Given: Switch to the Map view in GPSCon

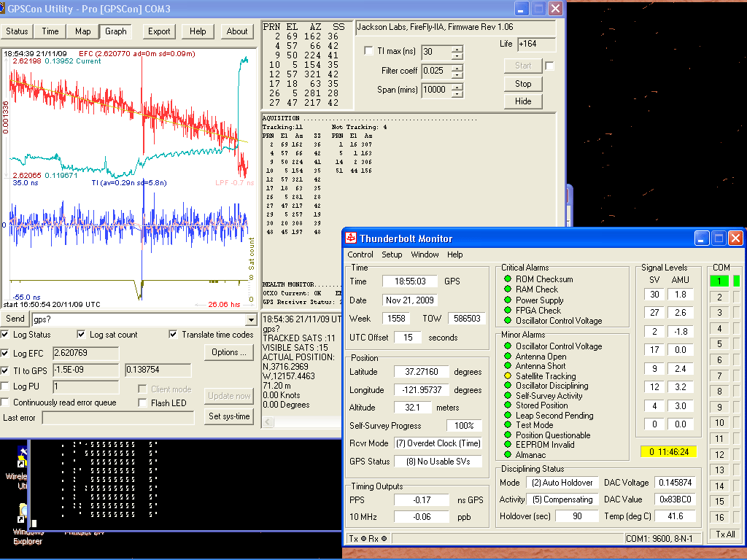Looking at the screenshot, I should point(82,31).
